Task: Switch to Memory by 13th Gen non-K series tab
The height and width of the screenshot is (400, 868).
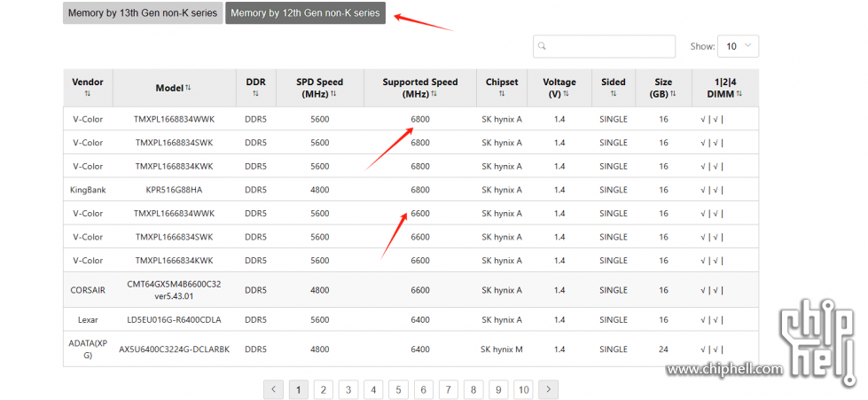Action: (143, 13)
